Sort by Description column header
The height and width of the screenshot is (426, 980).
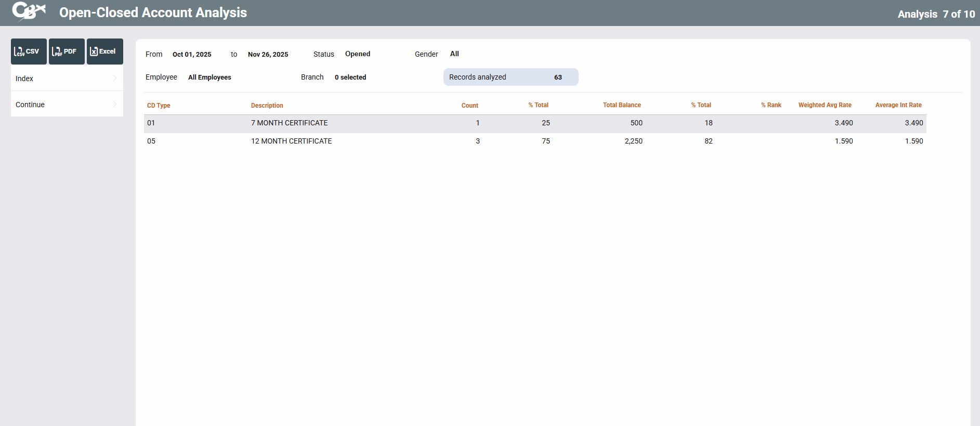267,106
